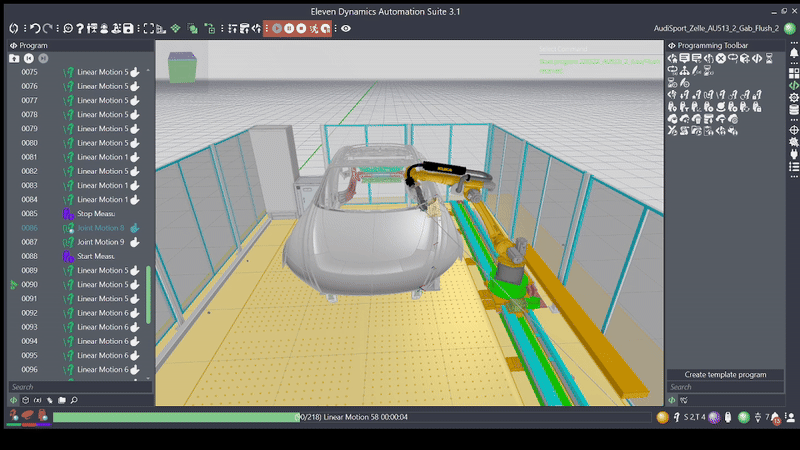Click the hand icon on row 0081
The image size is (800, 450).
click(x=135, y=157)
